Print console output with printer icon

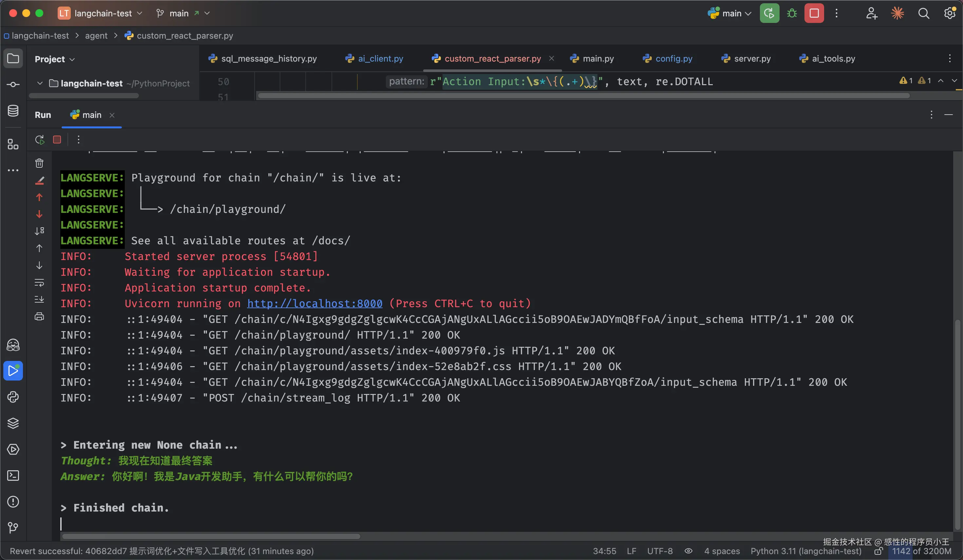(39, 317)
